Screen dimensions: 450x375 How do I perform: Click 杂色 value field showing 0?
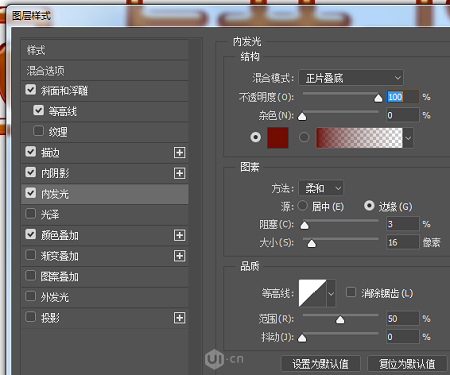(403, 115)
